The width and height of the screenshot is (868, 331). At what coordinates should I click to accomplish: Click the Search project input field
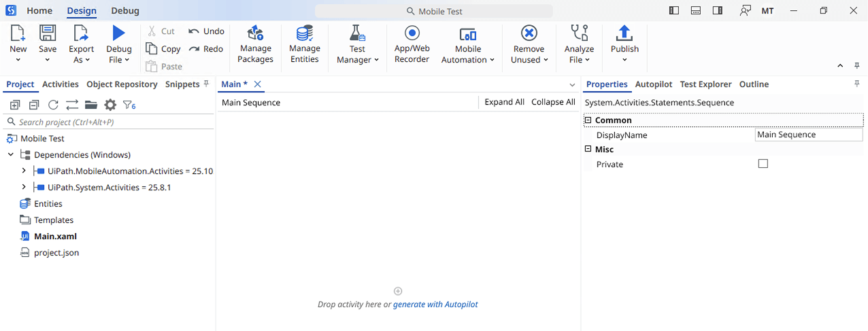click(x=109, y=122)
